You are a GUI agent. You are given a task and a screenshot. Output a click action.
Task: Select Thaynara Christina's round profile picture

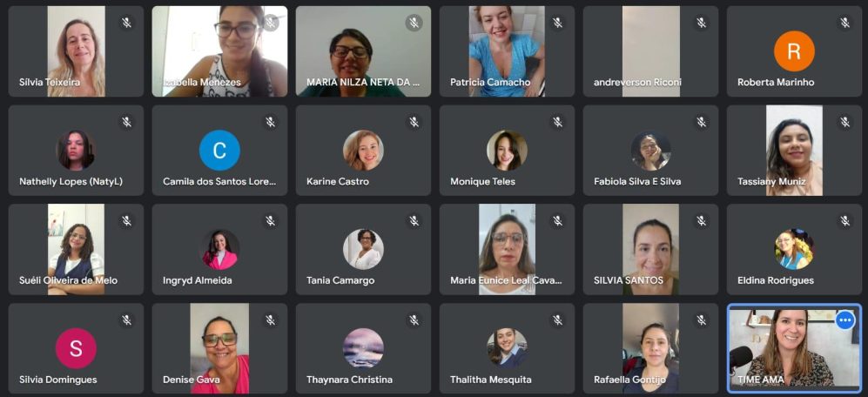[363, 348]
